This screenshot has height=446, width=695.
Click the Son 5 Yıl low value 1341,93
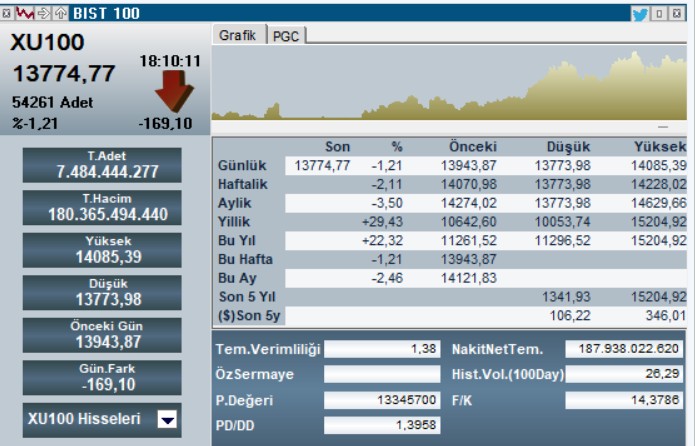[566, 297]
